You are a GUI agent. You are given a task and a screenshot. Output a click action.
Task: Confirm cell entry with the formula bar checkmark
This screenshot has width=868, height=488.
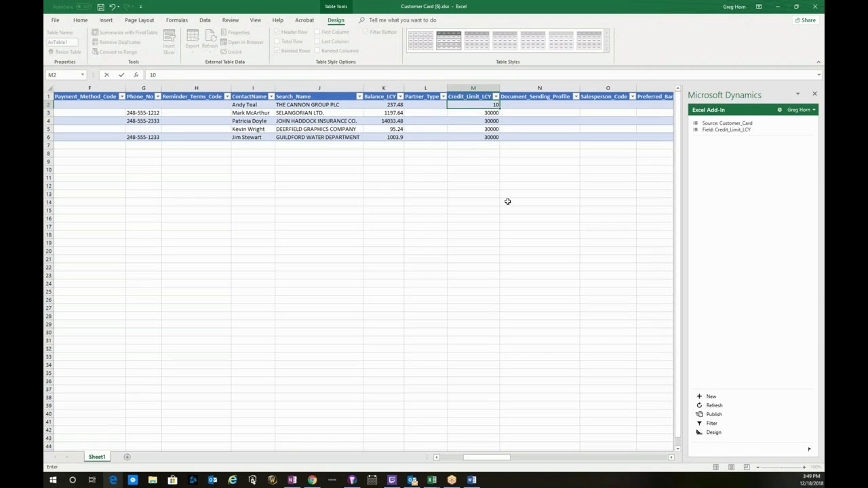121,75
